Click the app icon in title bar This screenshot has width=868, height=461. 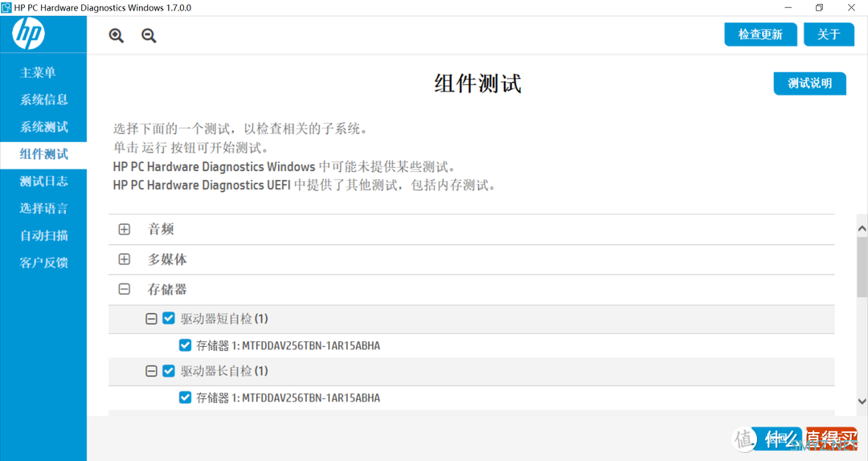(x=6, y=8)
